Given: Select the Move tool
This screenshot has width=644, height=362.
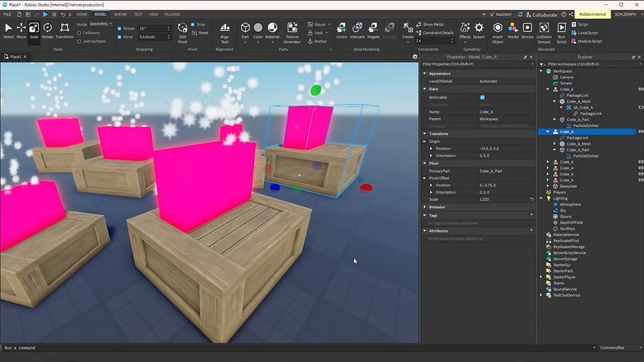Looking at the screenshot, I should (21, 28).
